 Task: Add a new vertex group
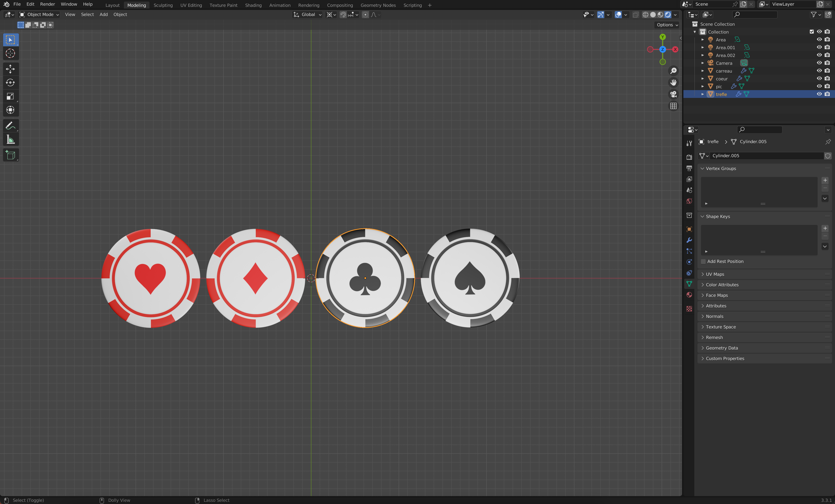pyautogui.click(x=825, y=181)
